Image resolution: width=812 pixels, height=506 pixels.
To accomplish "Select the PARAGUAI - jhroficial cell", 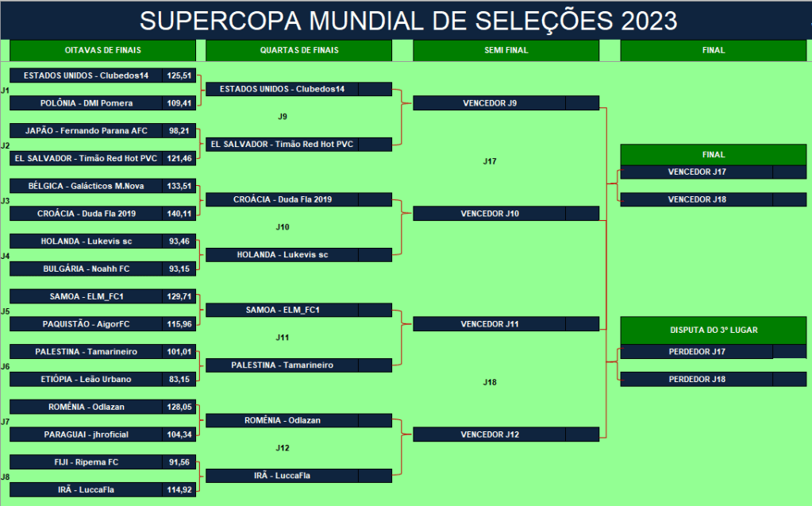I will click(x=87, y=435).
